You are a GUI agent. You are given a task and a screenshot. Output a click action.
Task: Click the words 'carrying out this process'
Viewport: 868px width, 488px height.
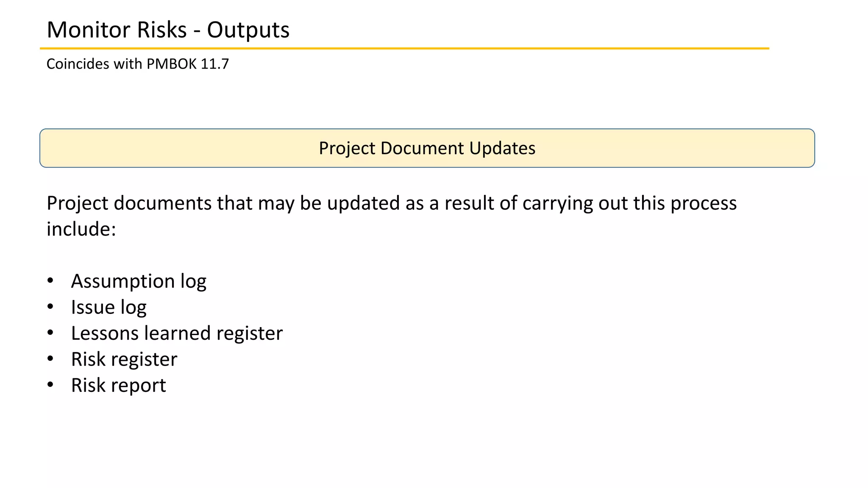629,203
